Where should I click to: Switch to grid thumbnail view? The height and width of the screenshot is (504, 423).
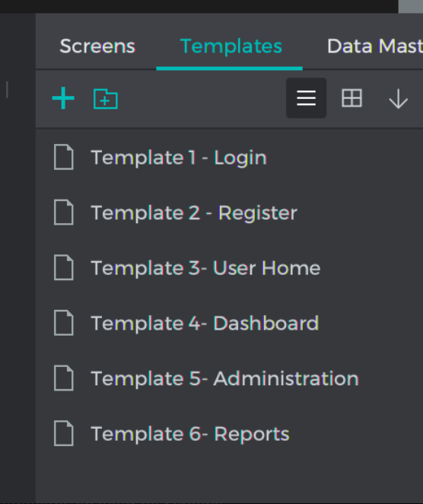(x=351, y=98)
